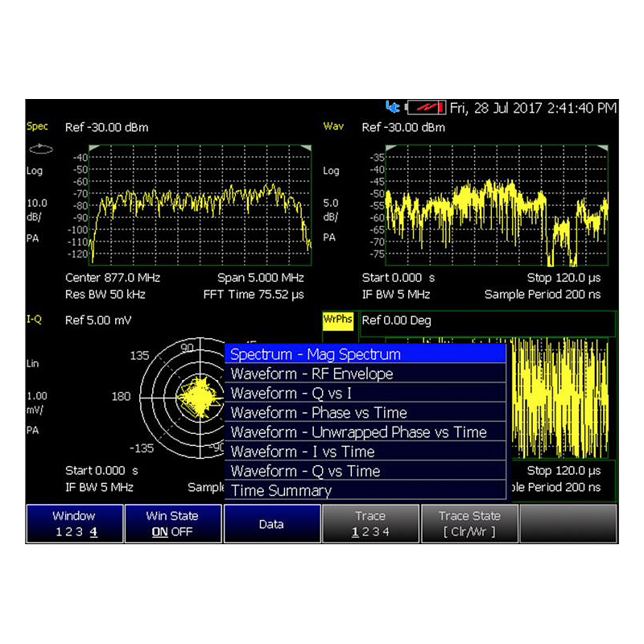644x644 pixels.
Task: Cycle the Trace 1 2 3 4 softkey
Action: (x=370, y=524)
